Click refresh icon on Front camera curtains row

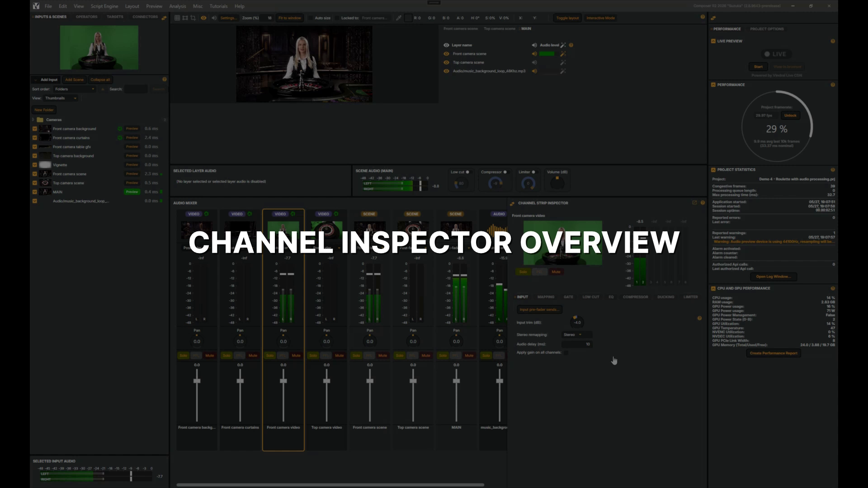click(x=120, y=138)
